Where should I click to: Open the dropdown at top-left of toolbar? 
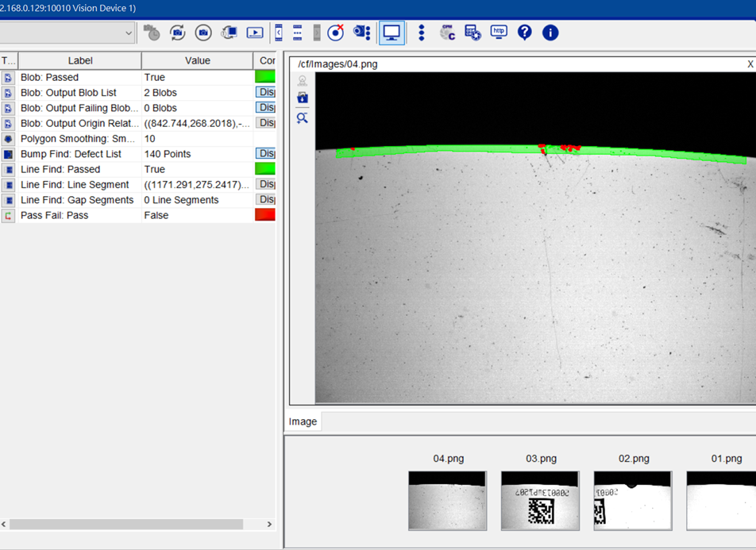click(x=129, y=33)
